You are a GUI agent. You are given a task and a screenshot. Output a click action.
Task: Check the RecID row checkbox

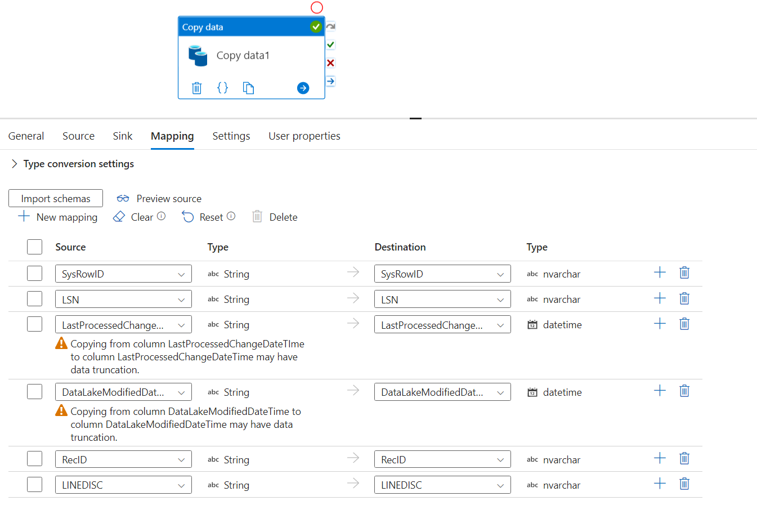click(35, 459)
